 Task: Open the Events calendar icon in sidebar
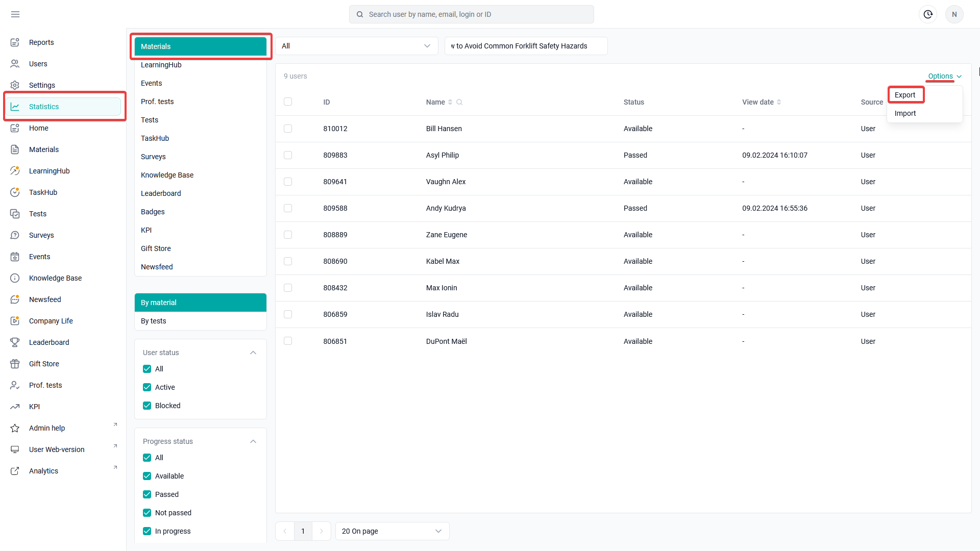15,257
